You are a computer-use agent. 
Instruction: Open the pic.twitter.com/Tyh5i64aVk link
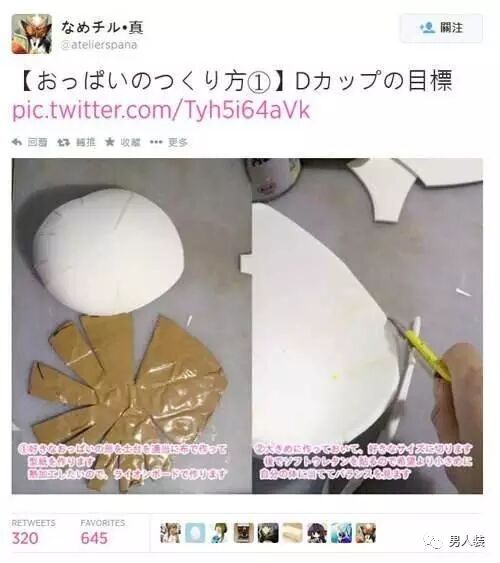pos(161,110)
